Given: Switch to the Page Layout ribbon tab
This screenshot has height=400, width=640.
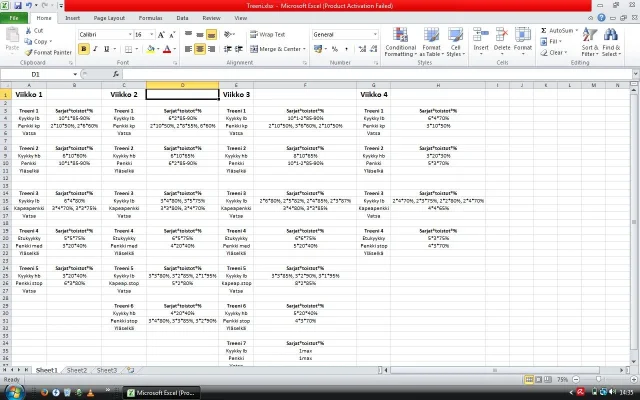Looking at the screenshot, I should pos(109,18).
